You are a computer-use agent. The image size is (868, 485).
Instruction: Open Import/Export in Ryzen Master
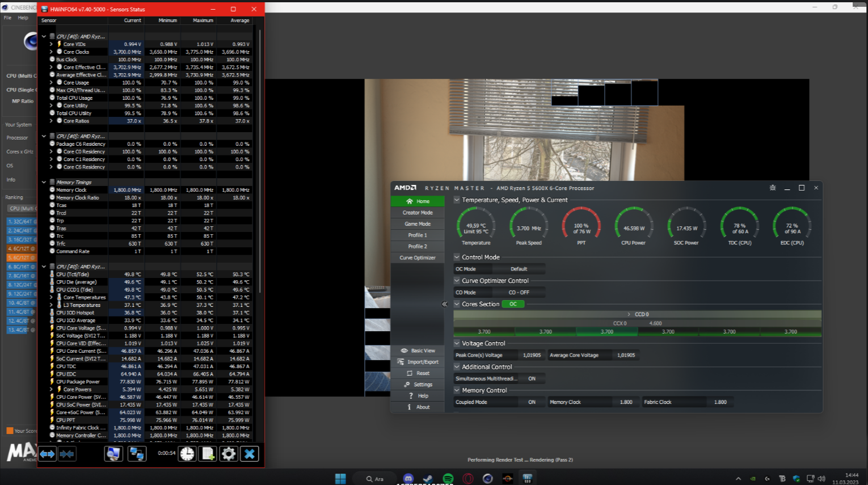pyautogui.click(x=418, y=362)
